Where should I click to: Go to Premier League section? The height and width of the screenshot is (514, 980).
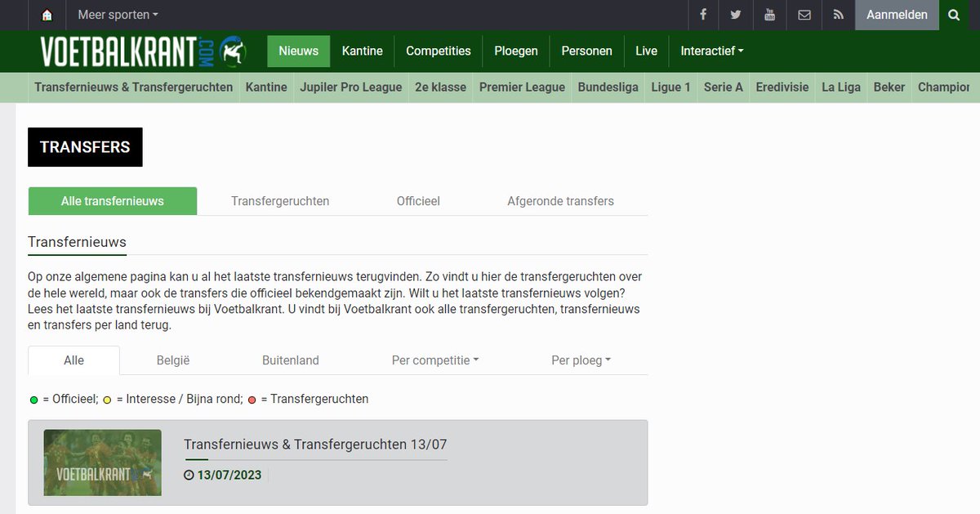pos(523,87)
